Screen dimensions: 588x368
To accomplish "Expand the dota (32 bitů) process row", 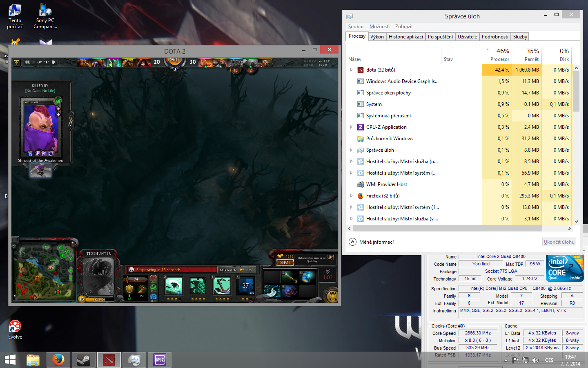I will point(351,70).
